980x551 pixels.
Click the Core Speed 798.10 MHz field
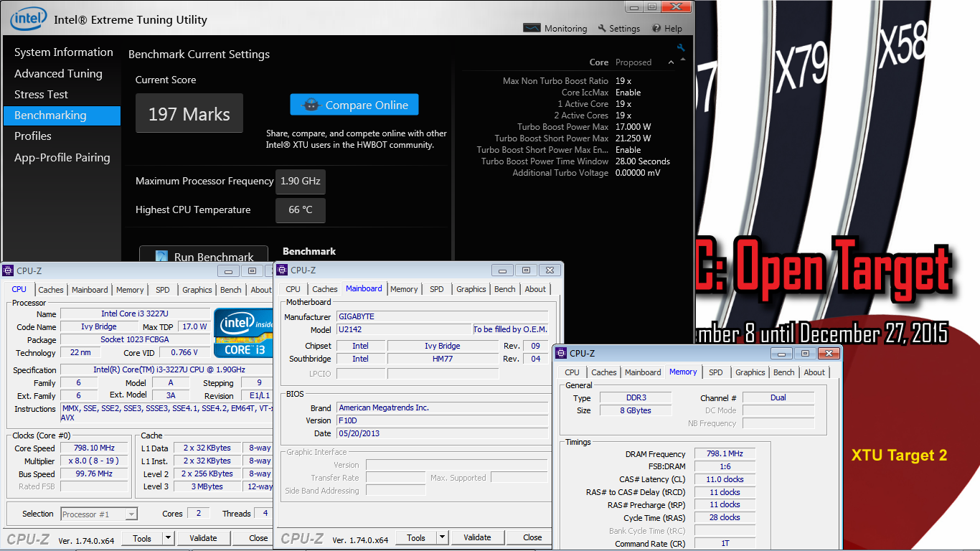(95, 448)
